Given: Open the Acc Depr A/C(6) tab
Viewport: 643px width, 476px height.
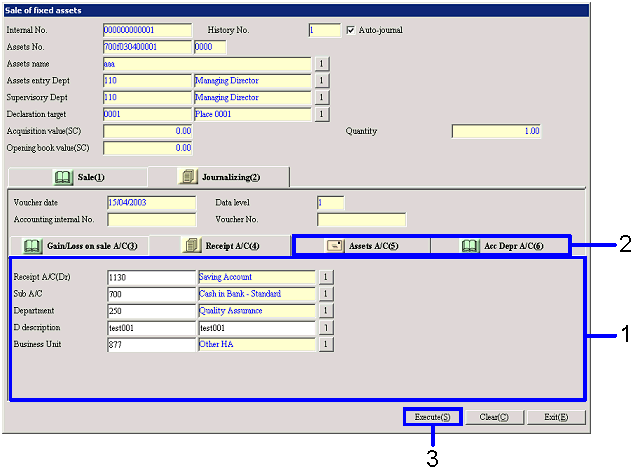Looking at the screenshot, I should pos(499,246).
